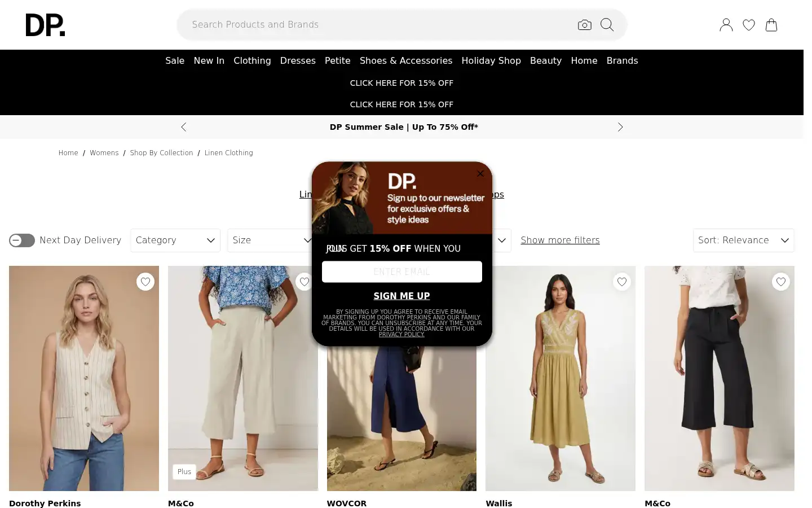
Task: Open visual search with the camera icon
Action: (x=585, y=25)
